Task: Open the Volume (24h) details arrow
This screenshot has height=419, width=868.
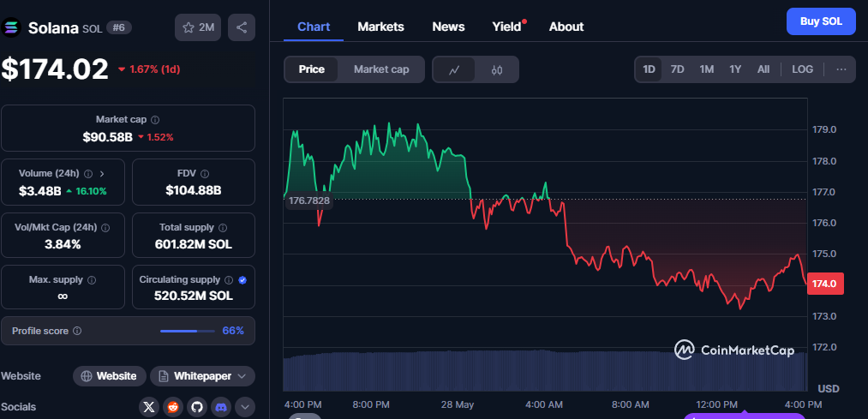Action: pyautogui.click(x=102, y=174)
